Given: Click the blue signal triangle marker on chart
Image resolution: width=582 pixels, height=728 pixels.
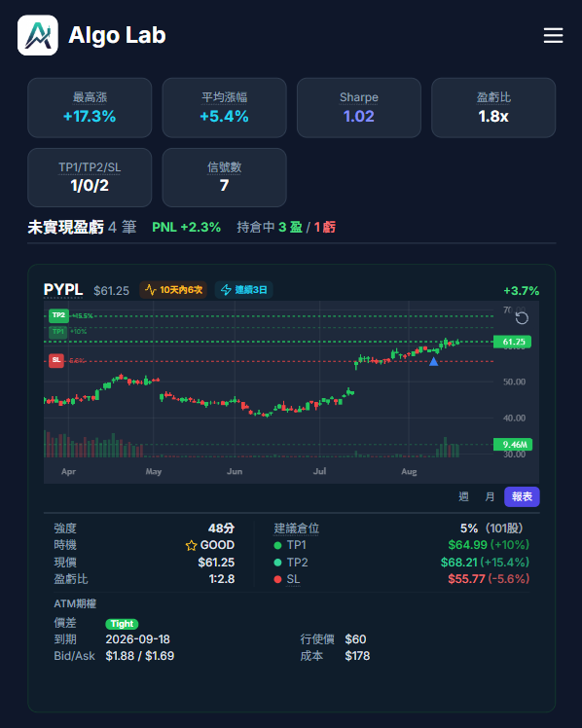Looking at the screenshot, I should pyautogui.click(x=433, y=361).
